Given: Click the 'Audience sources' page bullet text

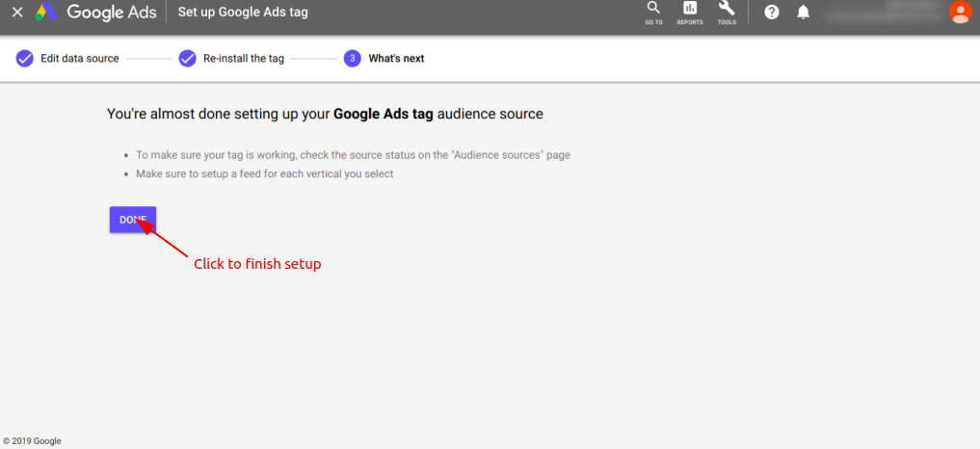Looking at the screenshot, I should [353, 155].
